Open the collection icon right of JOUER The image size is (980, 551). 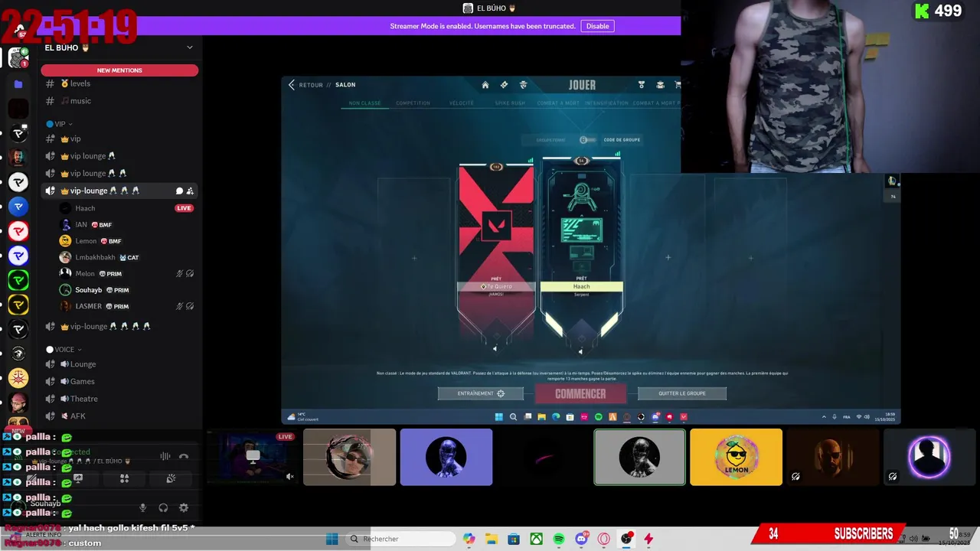pyautogui.click(x=660, y=85)
